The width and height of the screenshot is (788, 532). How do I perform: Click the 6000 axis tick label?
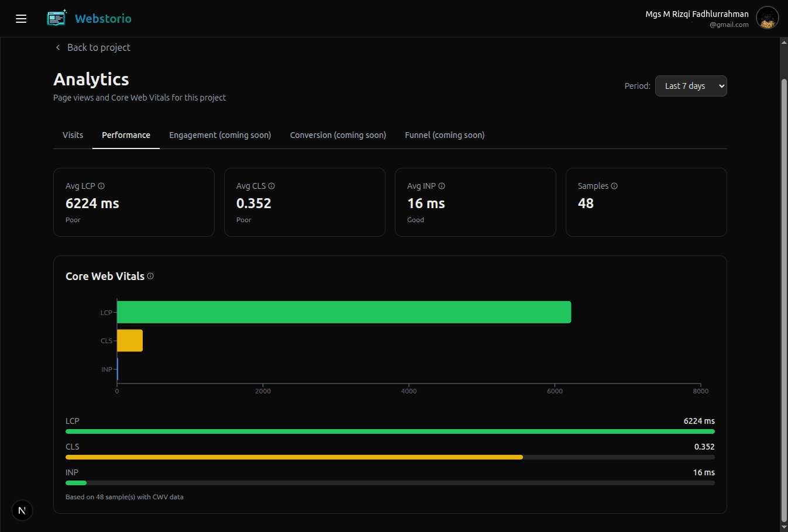[555, 391]
